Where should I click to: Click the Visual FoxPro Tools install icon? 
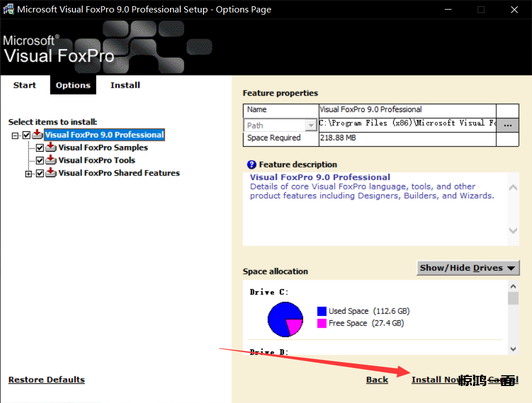coord(51,160)
